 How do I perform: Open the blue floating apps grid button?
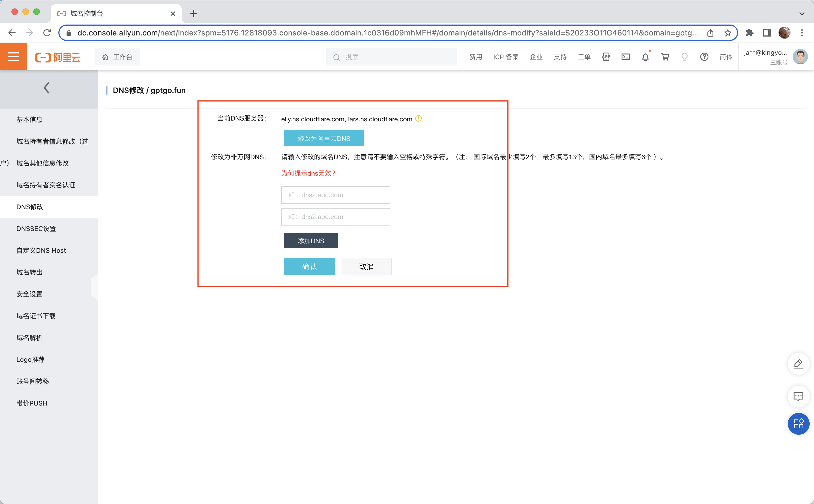(x=798, y=424)
